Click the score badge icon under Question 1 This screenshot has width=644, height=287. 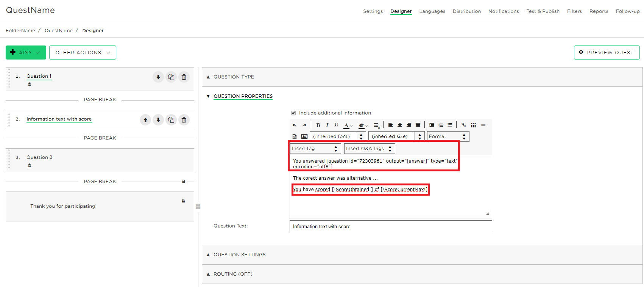(x=30, y=85)
